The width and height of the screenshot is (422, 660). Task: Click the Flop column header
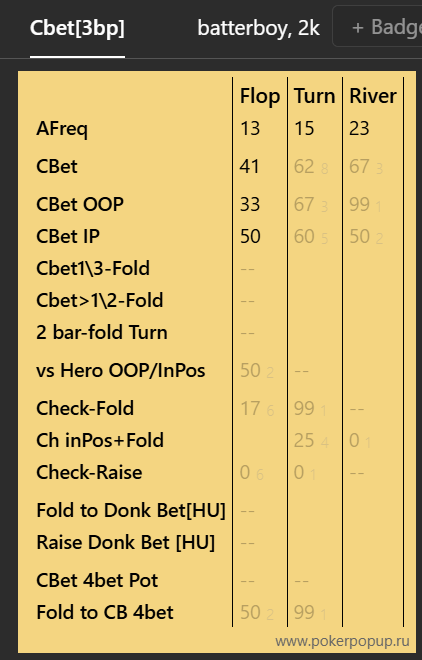click(x=260, y=96)
